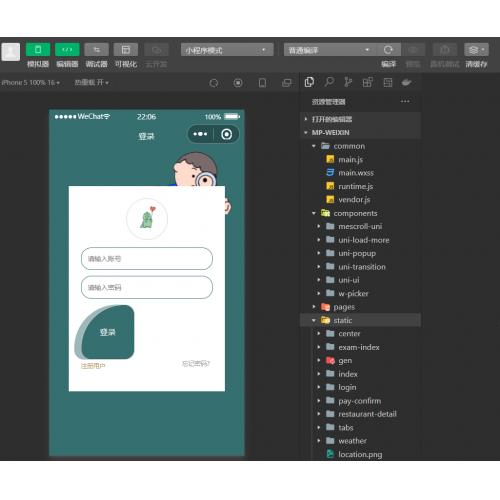
Task: Click the account input field
Action: pyautogui.click(x=147, y=259)
